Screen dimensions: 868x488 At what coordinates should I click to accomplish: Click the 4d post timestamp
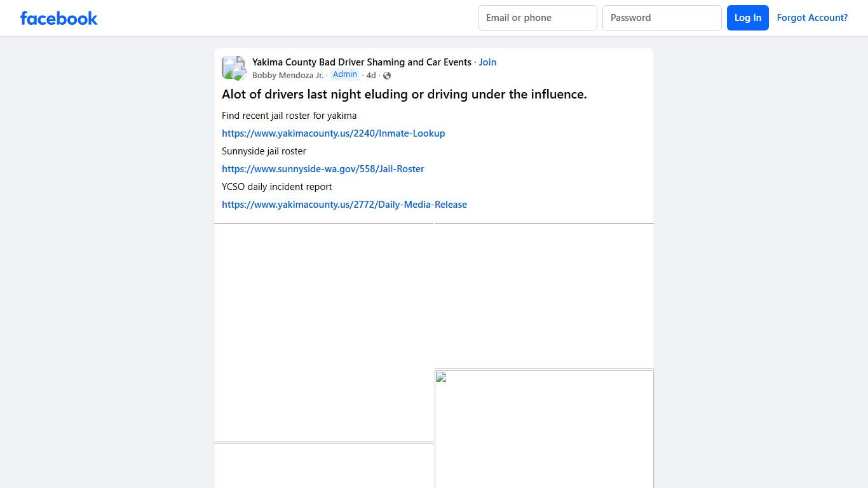371,76
